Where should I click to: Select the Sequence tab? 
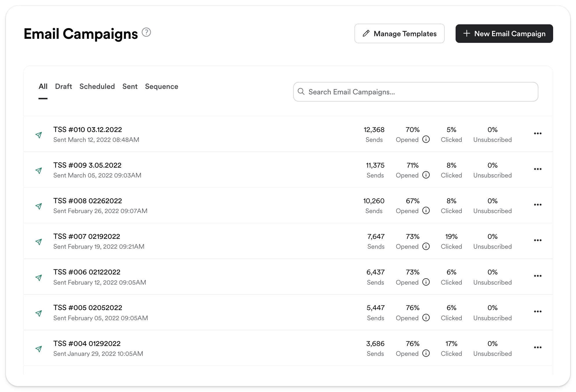(x=162, y=86)
